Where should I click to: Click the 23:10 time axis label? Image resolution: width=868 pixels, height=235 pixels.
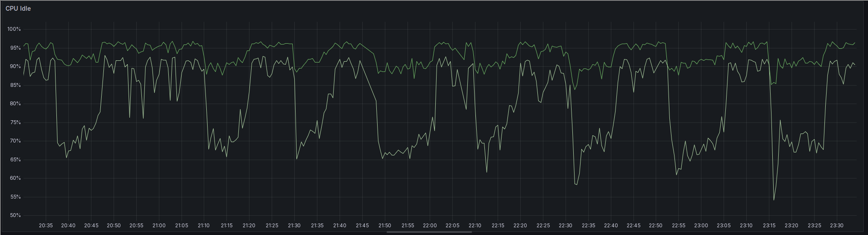[x=746, y=226]
